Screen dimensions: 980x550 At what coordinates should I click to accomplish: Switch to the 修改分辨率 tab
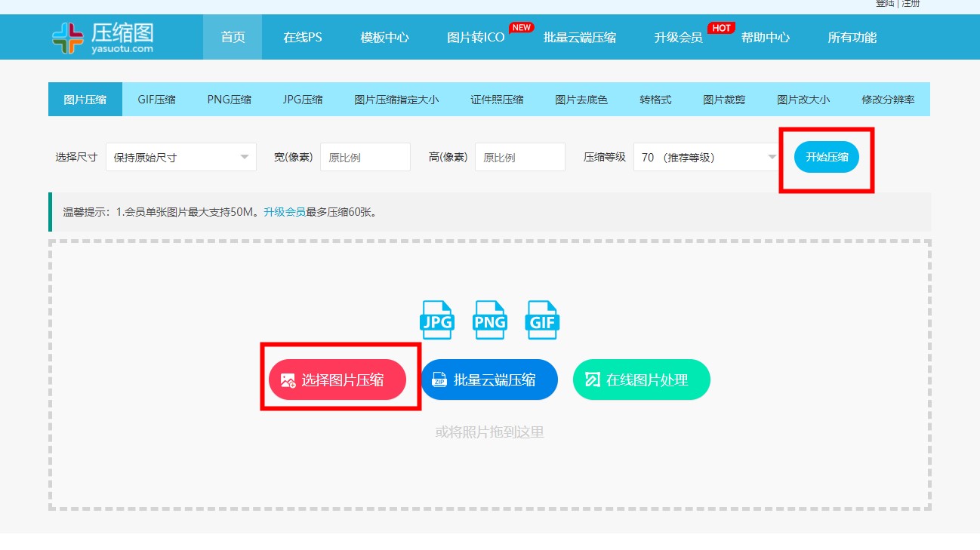pyautogui.click(x=888, y=100)
